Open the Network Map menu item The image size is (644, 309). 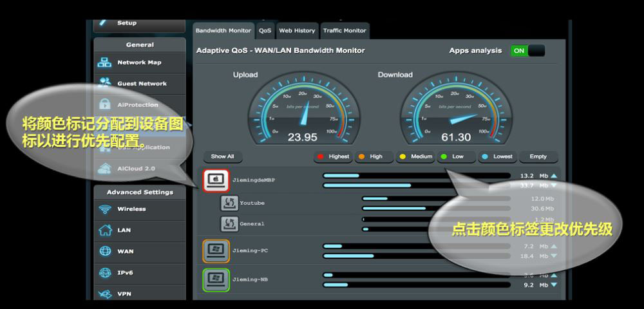coord(140,63)
